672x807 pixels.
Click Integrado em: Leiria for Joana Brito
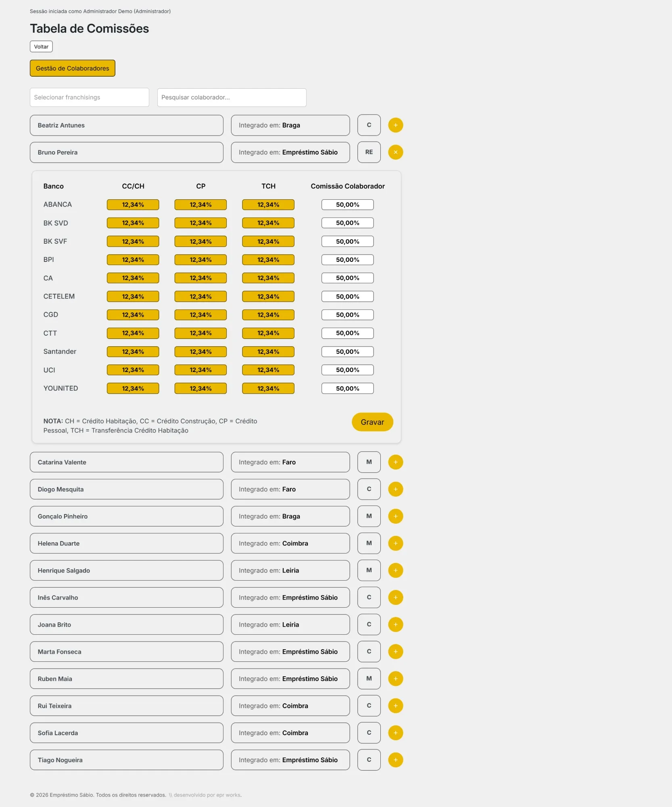(290, 625)
